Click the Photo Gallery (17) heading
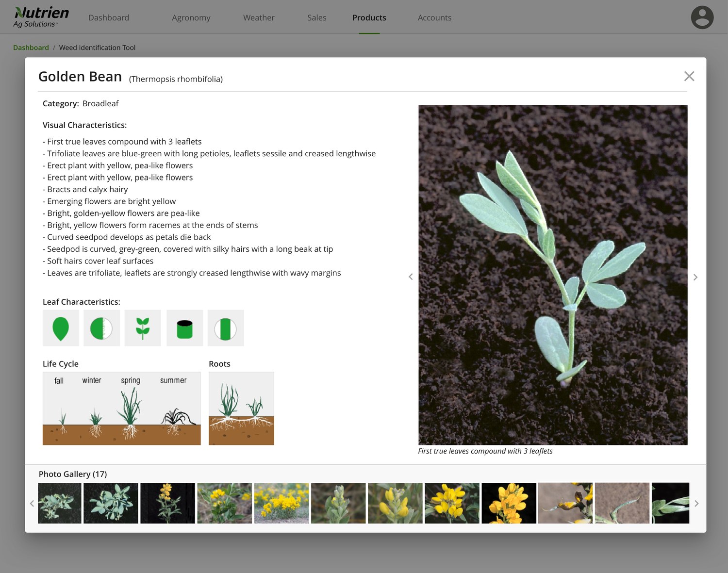 (x=73, y=474)
